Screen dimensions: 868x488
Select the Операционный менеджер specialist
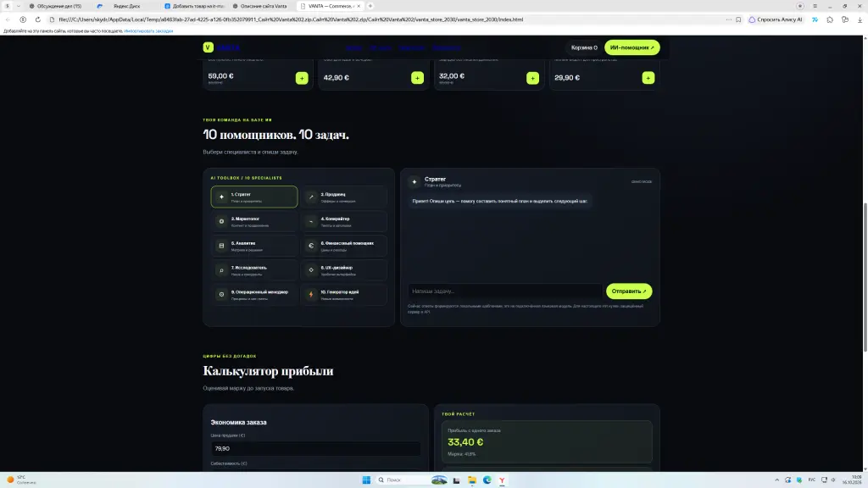[254, 294]
